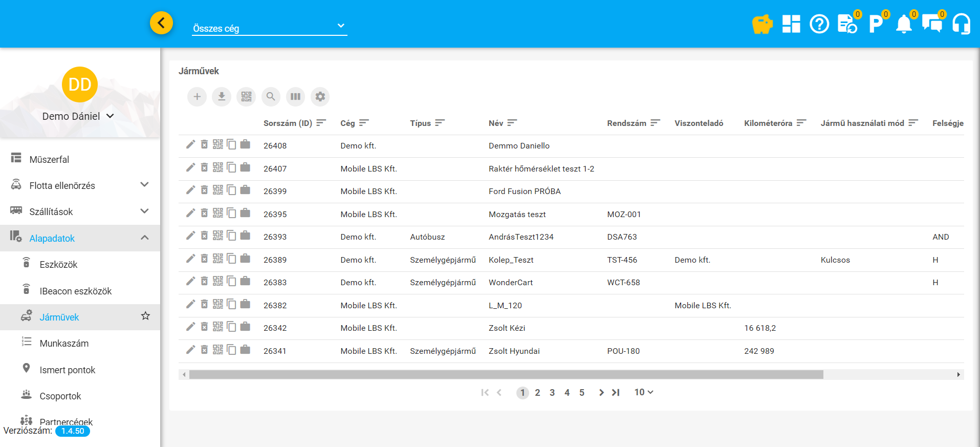980x447 pixels.
Task: Click the download export icon in toolbar
Action: [x=222, y=97]
